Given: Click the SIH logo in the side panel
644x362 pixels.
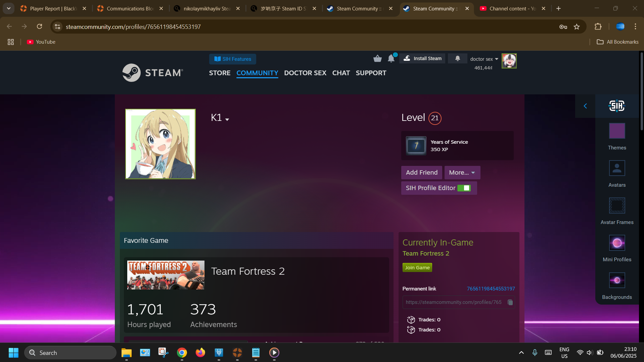Looking at the screenshot, I should click(617, 106).
